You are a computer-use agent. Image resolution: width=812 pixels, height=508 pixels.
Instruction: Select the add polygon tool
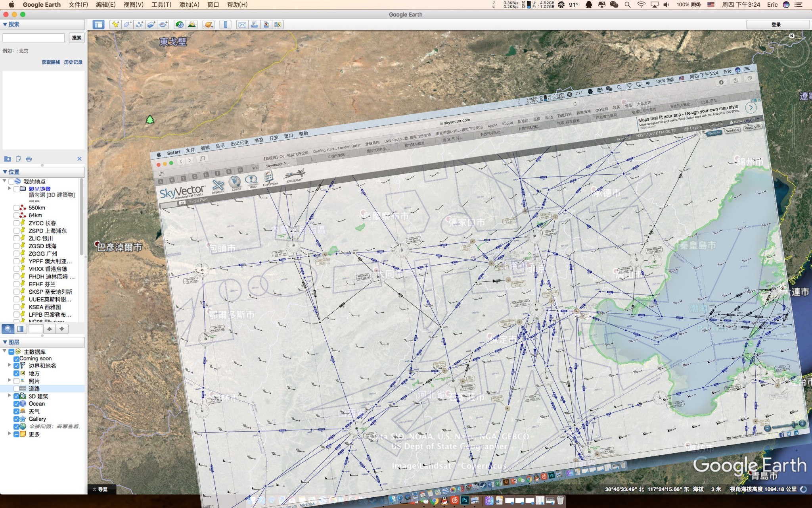(127, 25)
